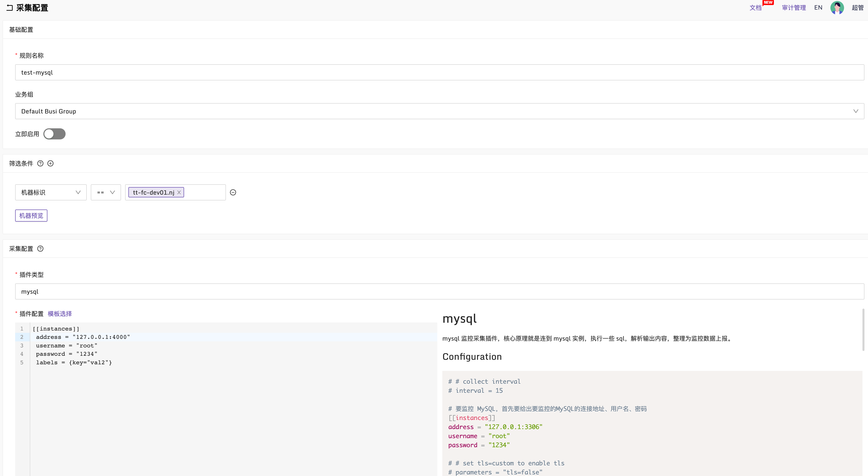The width and height of the screenshot is (868, 476).
Task: Open the 模板选择 template link
Action: point(60,314)
